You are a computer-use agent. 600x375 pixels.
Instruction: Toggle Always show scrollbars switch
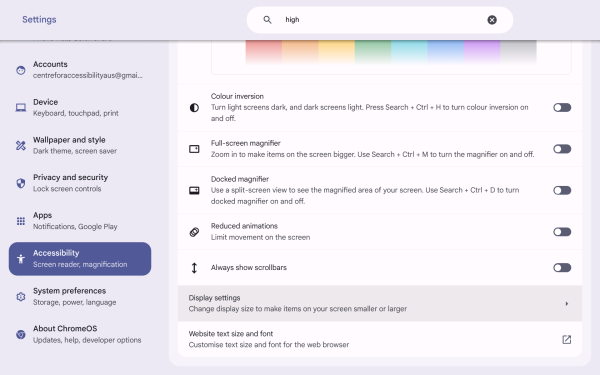[x=562, y=267]
